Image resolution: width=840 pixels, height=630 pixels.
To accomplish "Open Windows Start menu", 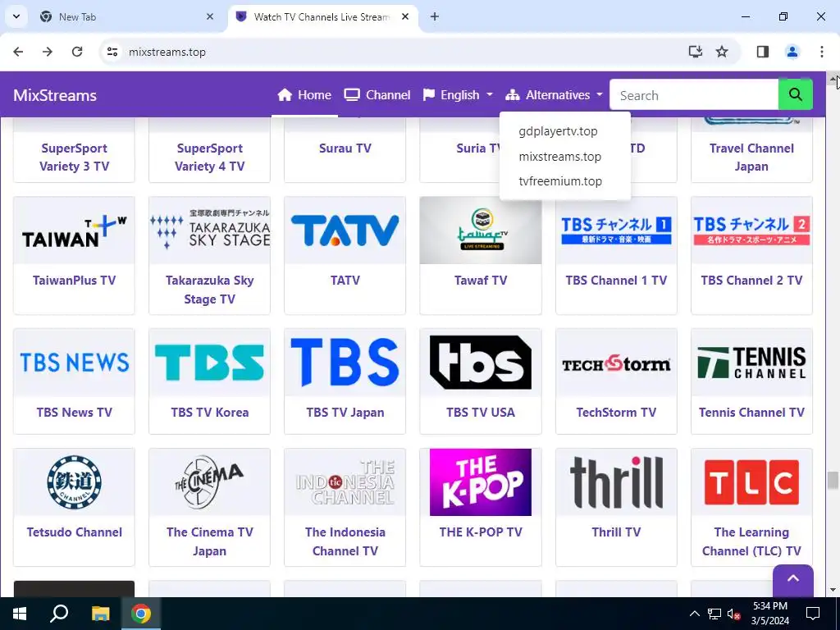I will [20, 614].
